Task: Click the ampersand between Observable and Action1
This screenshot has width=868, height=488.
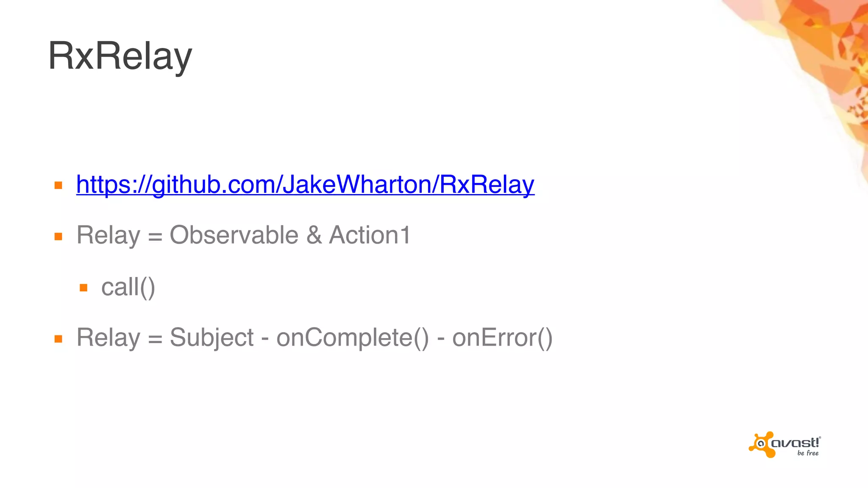Action: click(x=314, y=235)
